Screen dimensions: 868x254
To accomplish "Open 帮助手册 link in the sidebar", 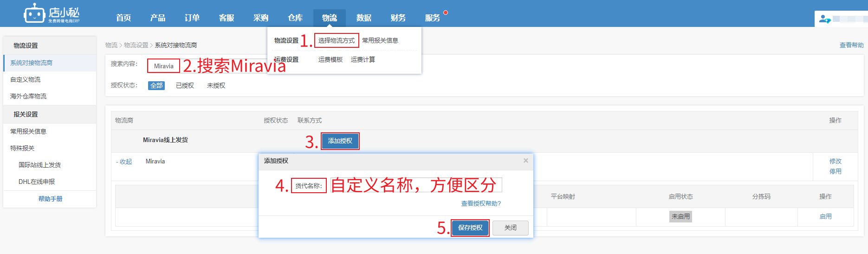I will coord(50,199).
